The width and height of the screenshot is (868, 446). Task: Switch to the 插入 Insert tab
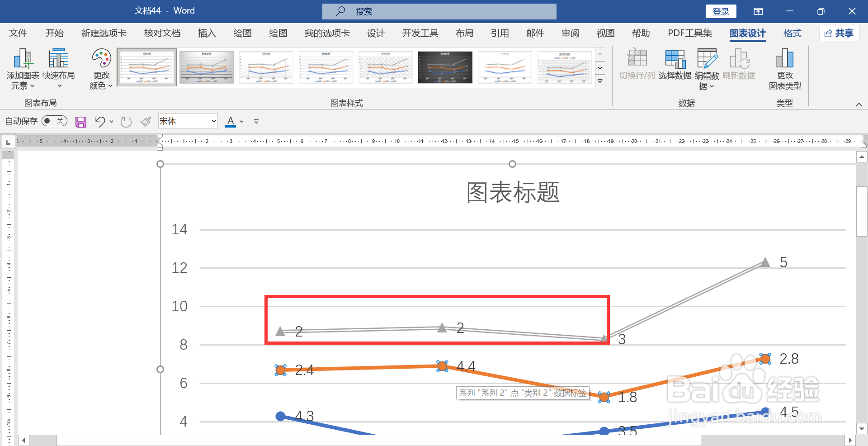(207, 33)
